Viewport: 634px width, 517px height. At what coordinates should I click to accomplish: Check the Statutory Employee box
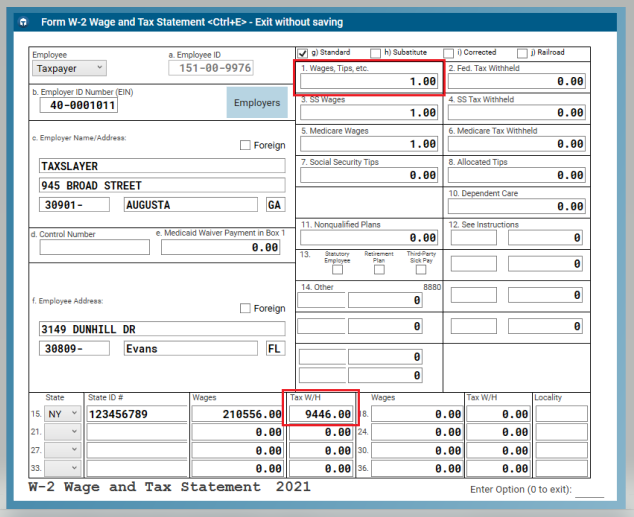pyautogui.click(x=337, y=270)
